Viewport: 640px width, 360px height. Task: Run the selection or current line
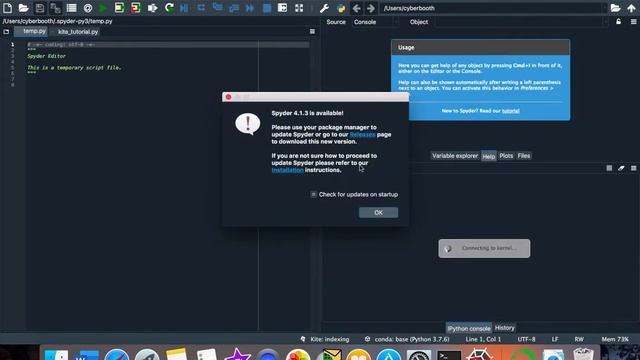click(152, 8)
